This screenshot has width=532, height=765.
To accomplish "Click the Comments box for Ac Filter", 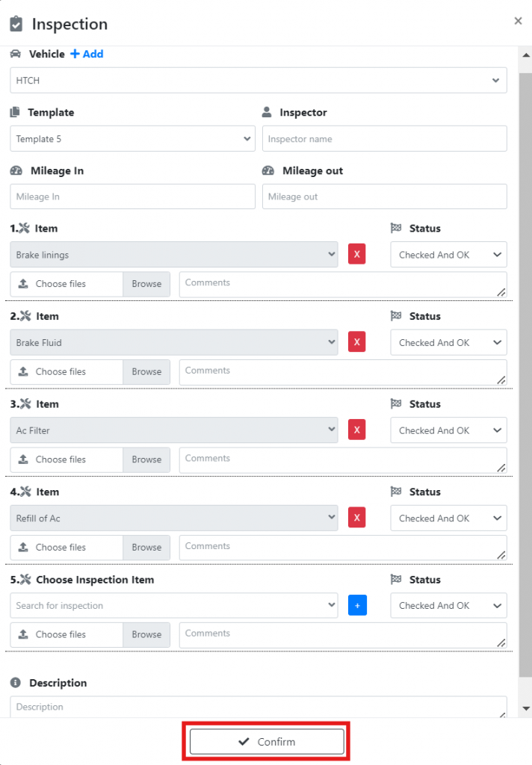I will [x=343, y=460].
